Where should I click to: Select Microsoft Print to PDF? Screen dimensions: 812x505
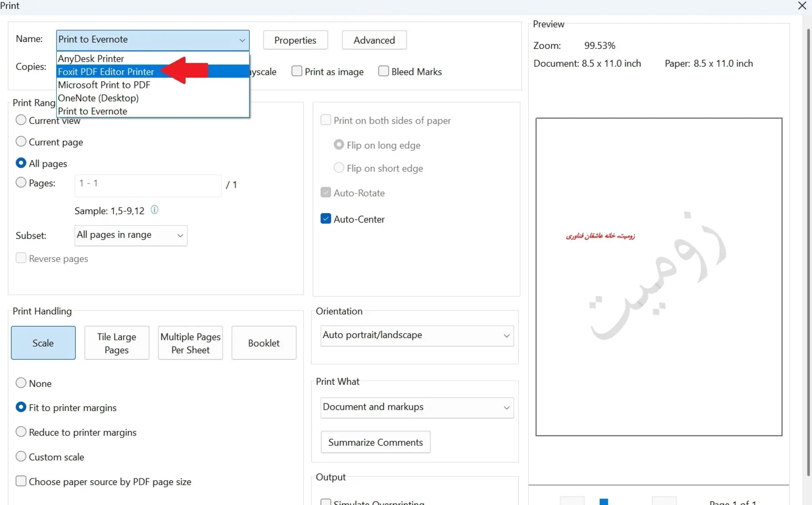pos(153,85)
